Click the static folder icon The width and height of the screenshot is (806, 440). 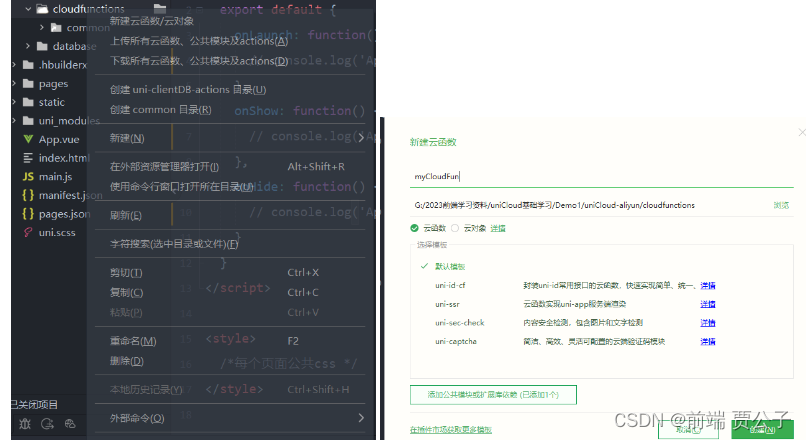click(x=28, y=102)
